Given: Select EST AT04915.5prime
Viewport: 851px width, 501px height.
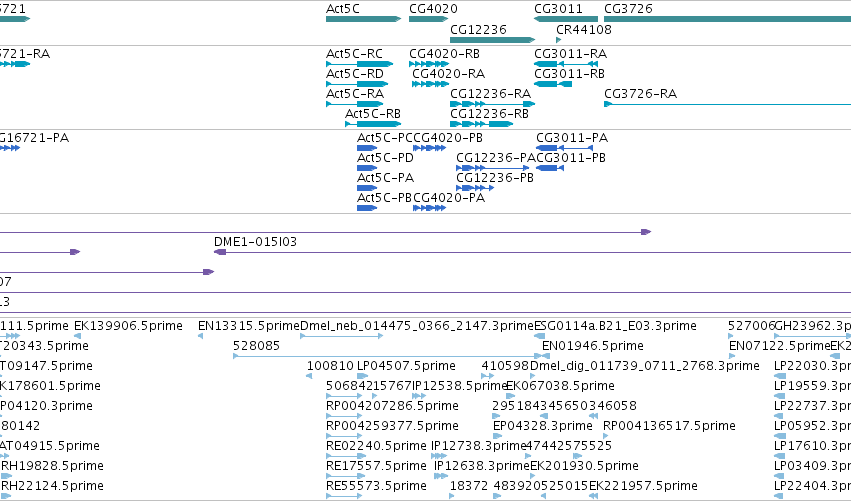Looking at the screenshot, I should coord(50,446).
